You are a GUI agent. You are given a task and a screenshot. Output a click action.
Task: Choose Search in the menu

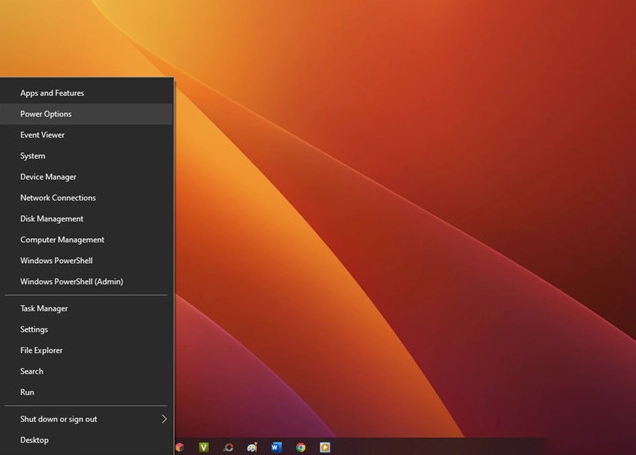86,371
